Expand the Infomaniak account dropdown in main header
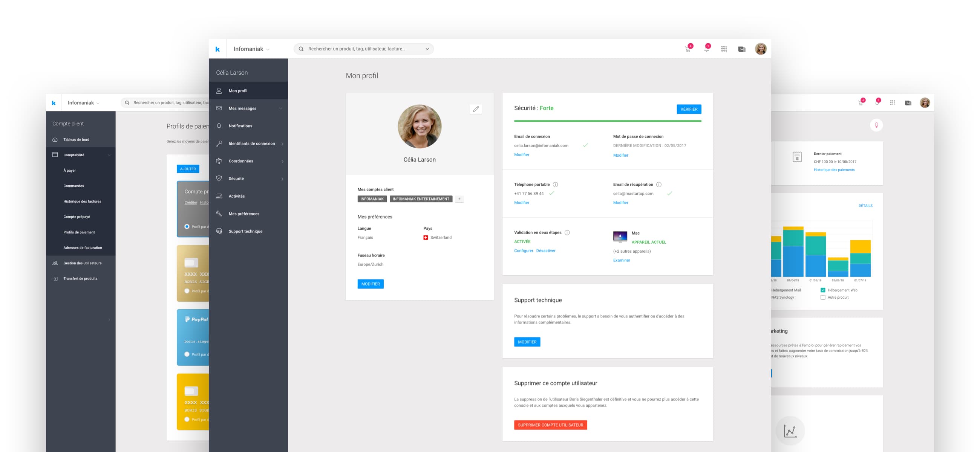The image size is (980, 452). (x=251, y=49)
